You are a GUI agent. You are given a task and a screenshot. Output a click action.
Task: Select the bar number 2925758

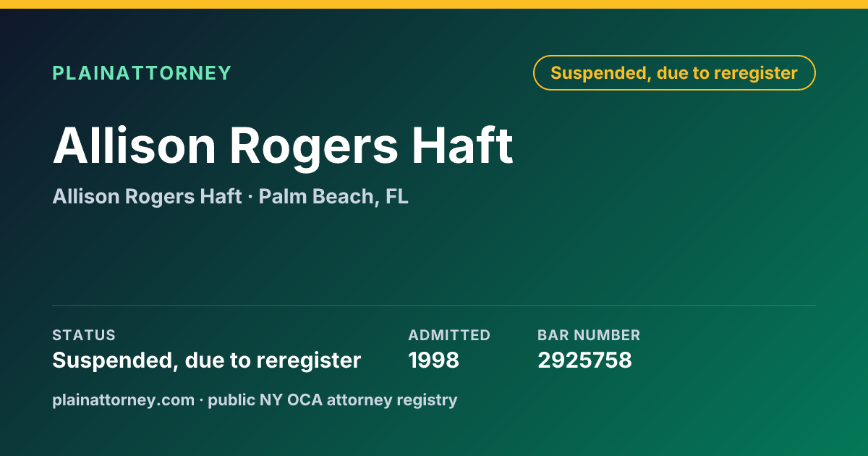coord(584,360)
